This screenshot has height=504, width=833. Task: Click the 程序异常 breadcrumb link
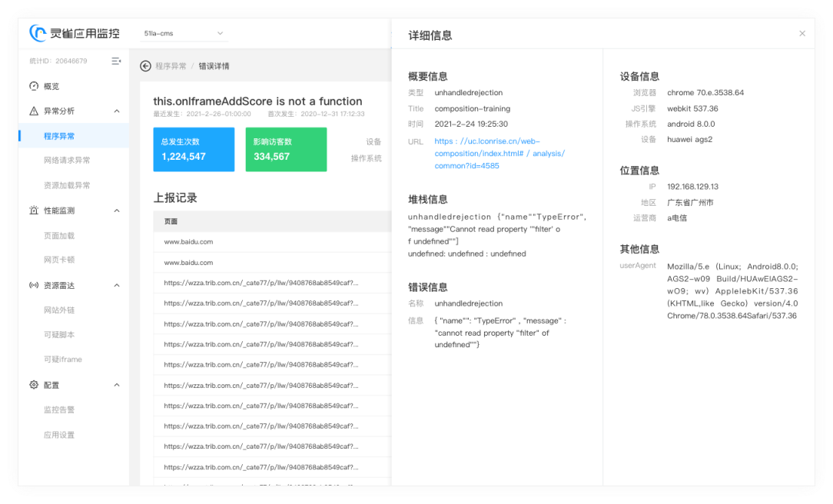pos(171,66)
